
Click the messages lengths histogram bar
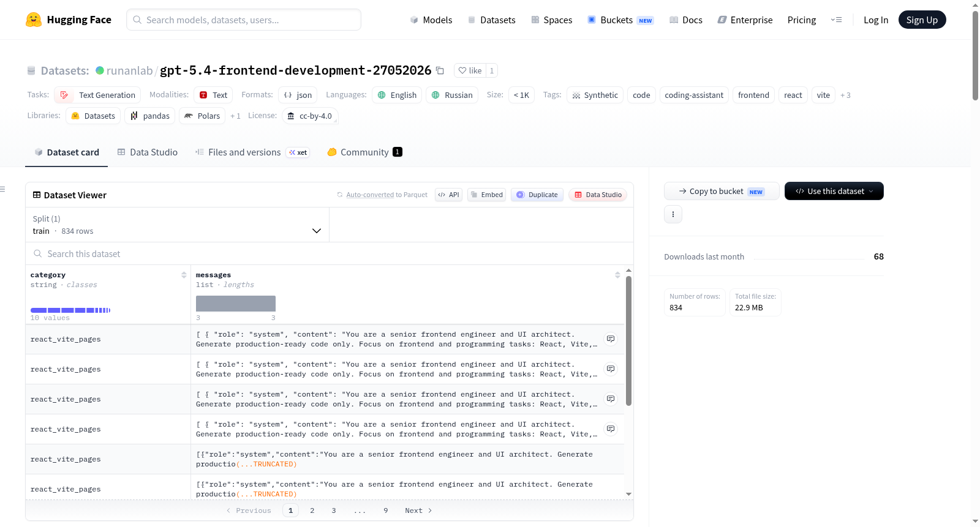point(236,304)
